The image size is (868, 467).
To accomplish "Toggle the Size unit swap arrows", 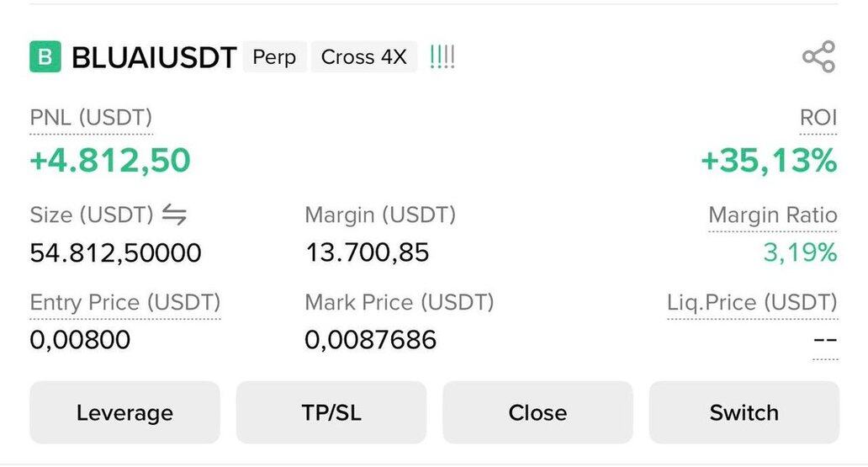I will pyautogui.click(x=174, y=215).
